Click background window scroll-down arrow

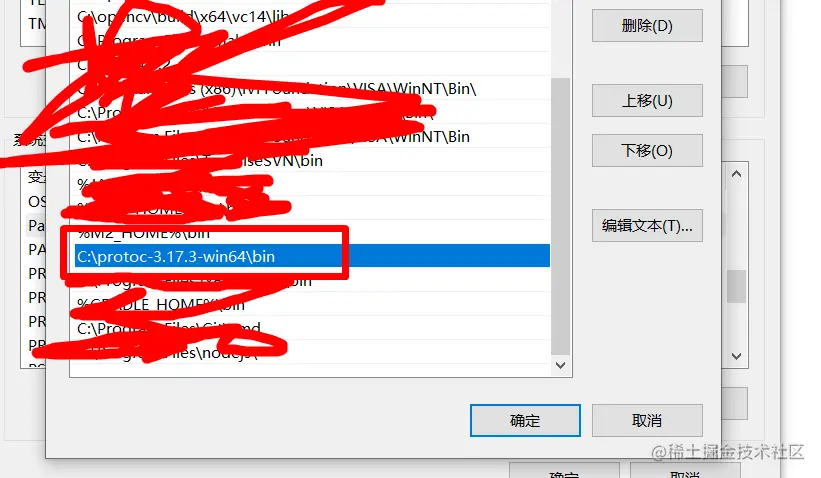(736, 356)
